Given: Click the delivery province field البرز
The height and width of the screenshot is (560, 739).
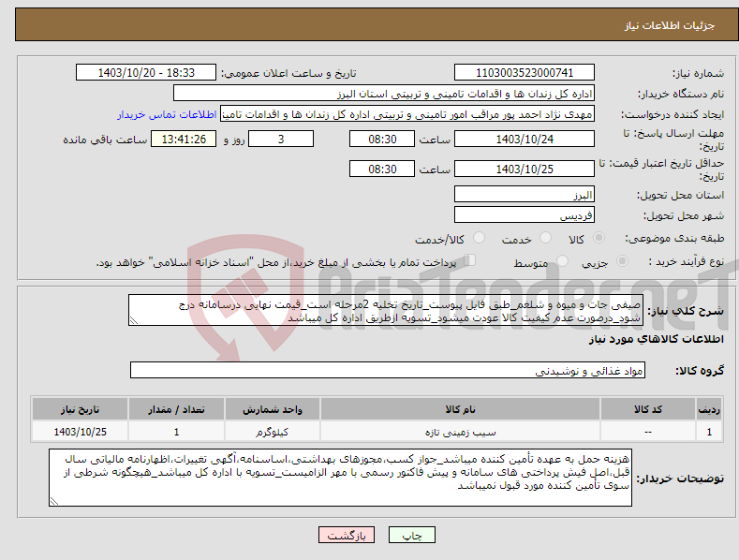Looking at the screenshot, I should coord(525,194).
